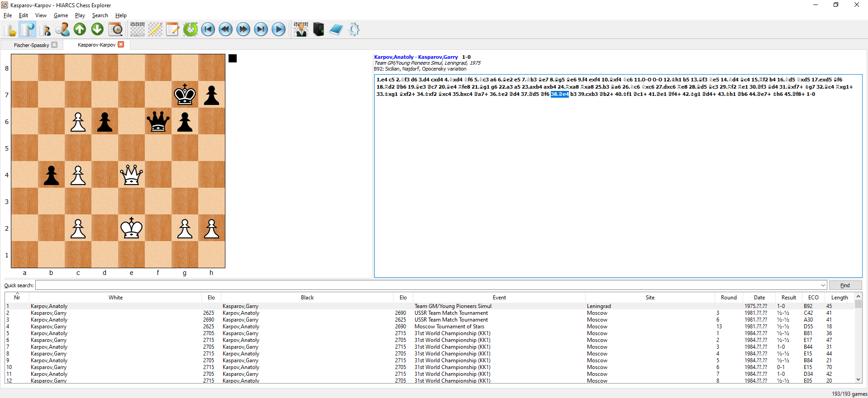Select the game with length 70
The width and height of the screenshot is (868, 398).
(x=430, y=367)
